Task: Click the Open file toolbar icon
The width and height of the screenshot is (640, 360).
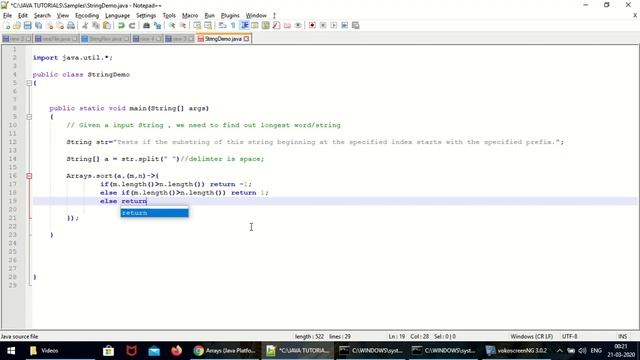Action: click(x=17, y=25)
